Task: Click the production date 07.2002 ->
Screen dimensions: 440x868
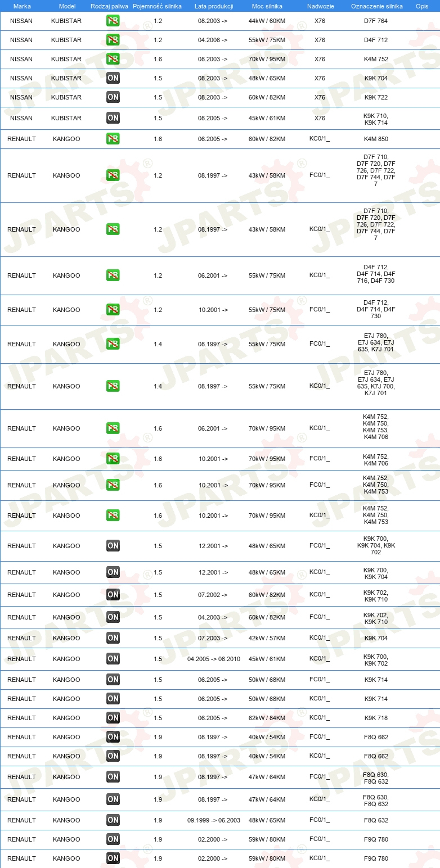Action: [x=213, y=595]
